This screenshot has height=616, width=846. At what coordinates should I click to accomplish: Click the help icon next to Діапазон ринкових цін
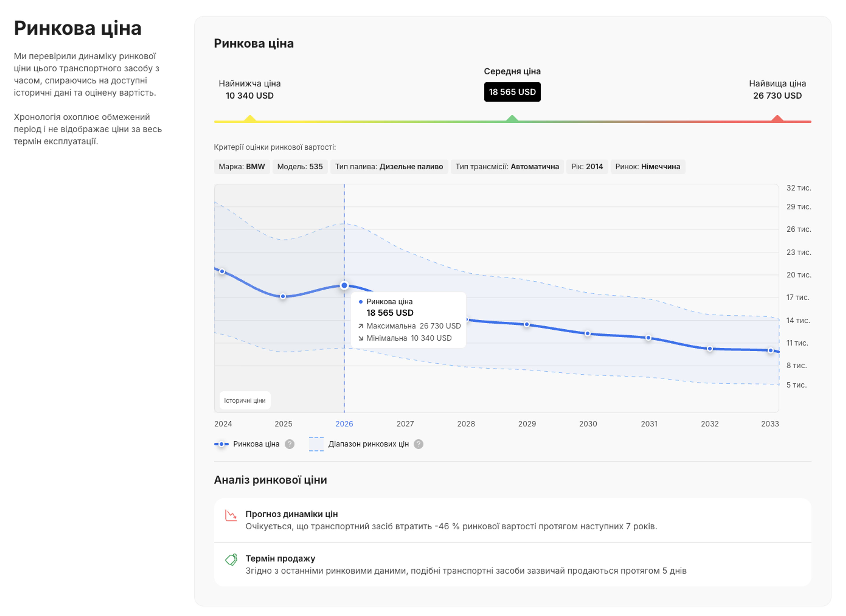point(419,444)
